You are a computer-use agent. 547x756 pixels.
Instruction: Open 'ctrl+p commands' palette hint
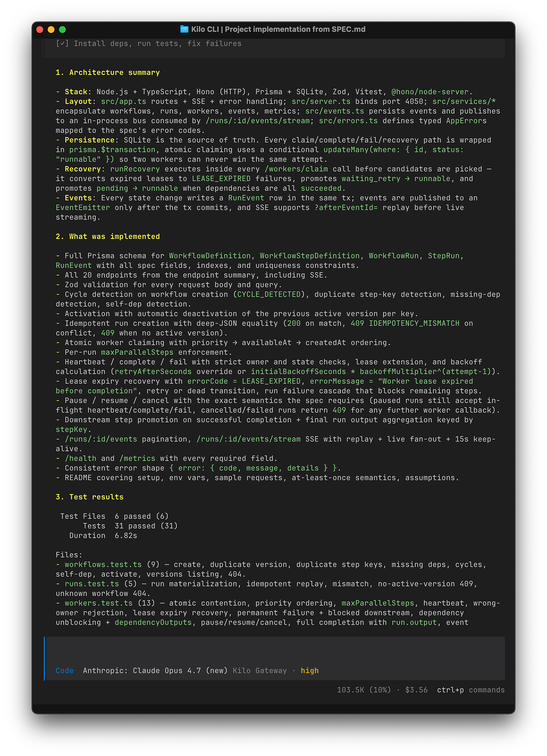471,690
